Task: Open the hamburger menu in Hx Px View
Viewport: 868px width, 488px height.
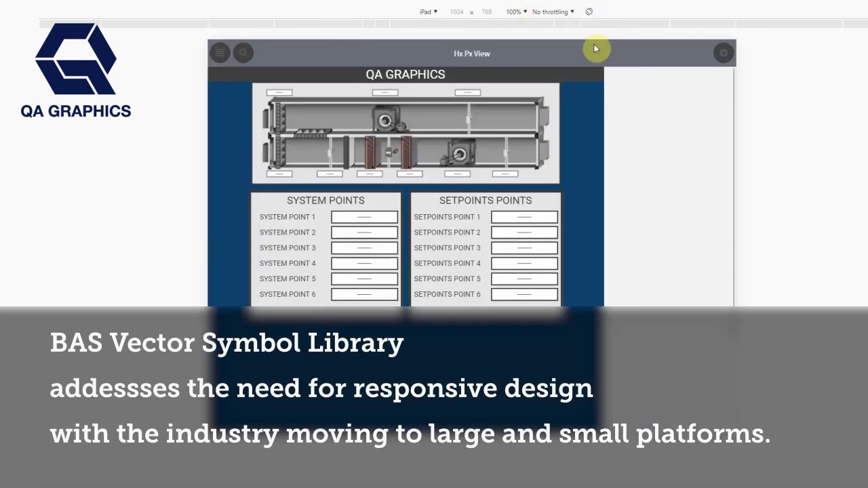Action: [x=220, y=53]
